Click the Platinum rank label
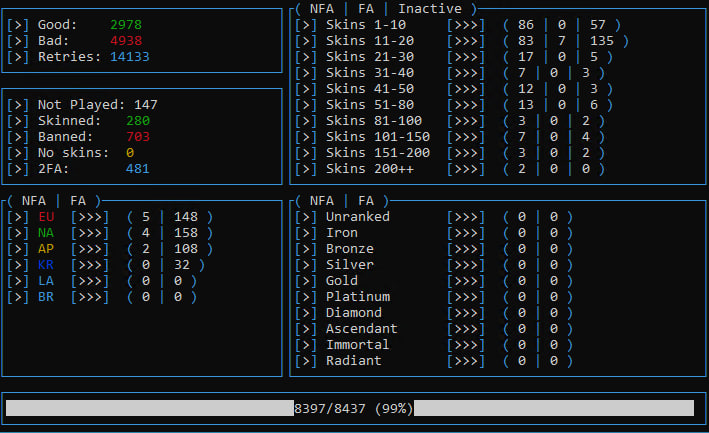This screenshot has height=433, width=709. 358,296
